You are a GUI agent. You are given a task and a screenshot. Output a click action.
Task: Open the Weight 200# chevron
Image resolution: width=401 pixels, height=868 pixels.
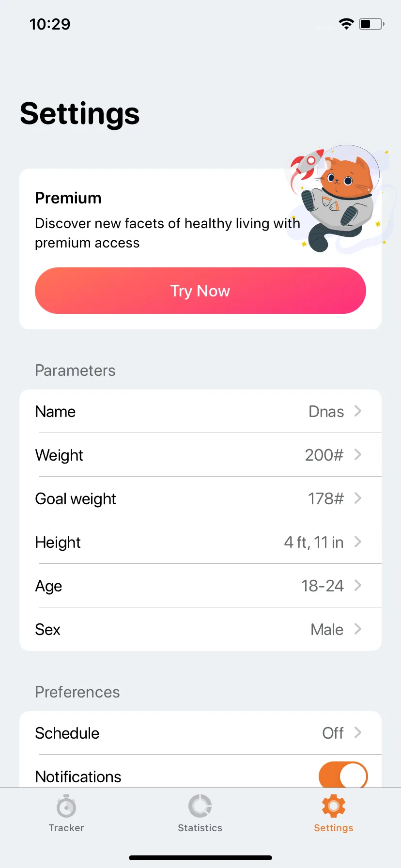coord(358,455)
